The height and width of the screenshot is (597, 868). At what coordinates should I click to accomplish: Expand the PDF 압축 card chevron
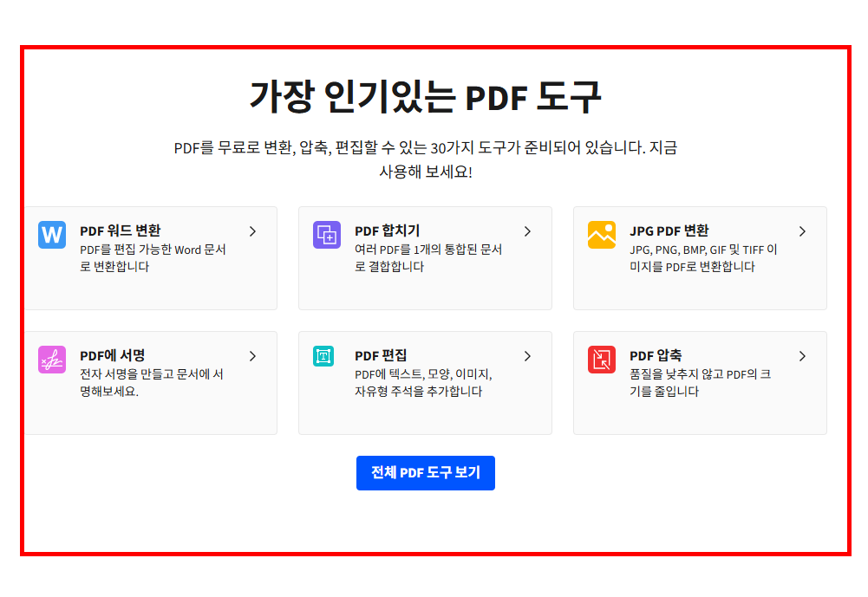pos(802,356)
